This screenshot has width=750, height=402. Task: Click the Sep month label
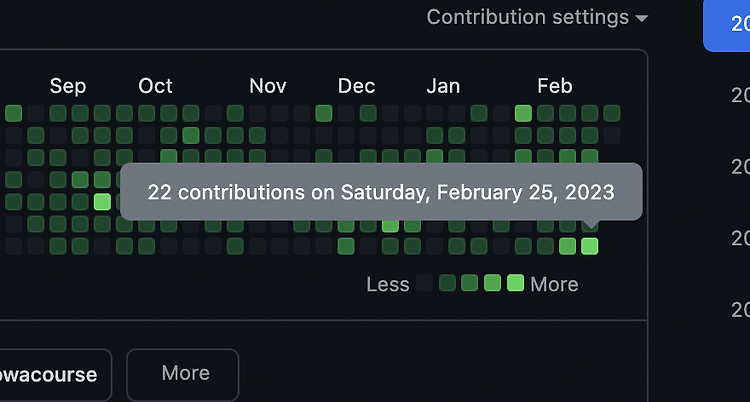(x=67, y=86)
